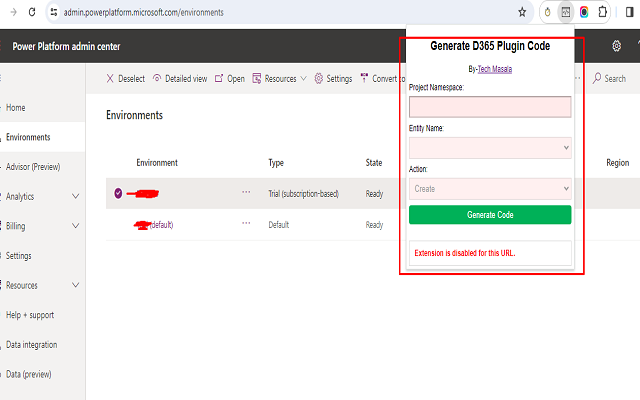The width and height of the screenshot is (640, 400).
Task: Sort by the Environment column header
Action: click(157, 163)
